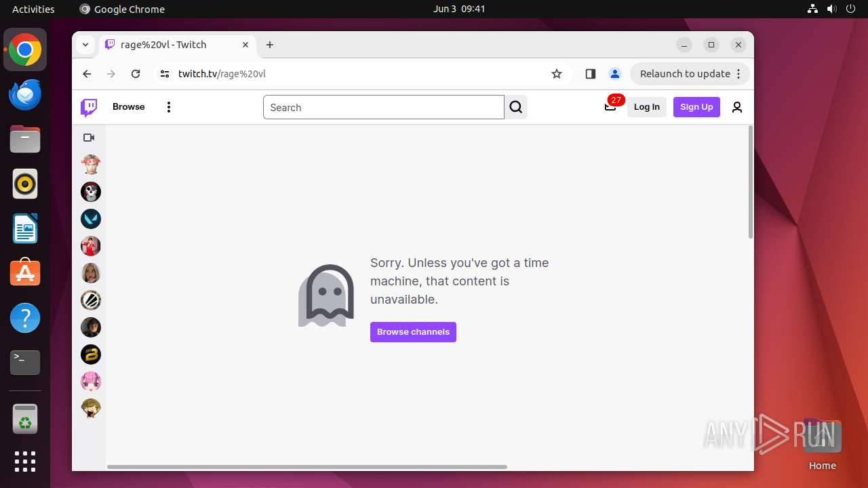Open the Jun 3 09:41 clock menu
868x488 pixels.
(459, 9)
